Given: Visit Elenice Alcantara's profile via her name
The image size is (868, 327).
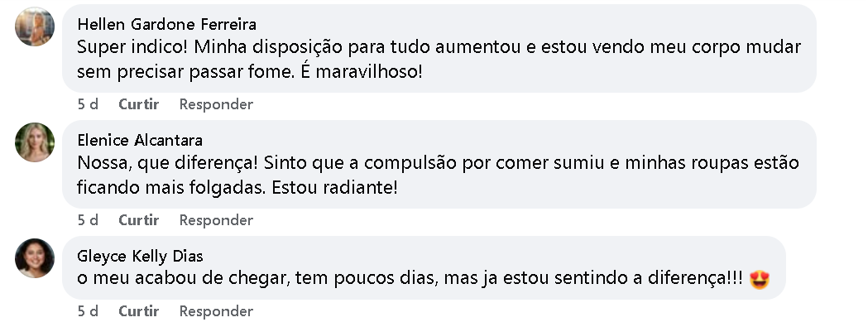Looking at the screenshot, I should (x=140, y=140).
